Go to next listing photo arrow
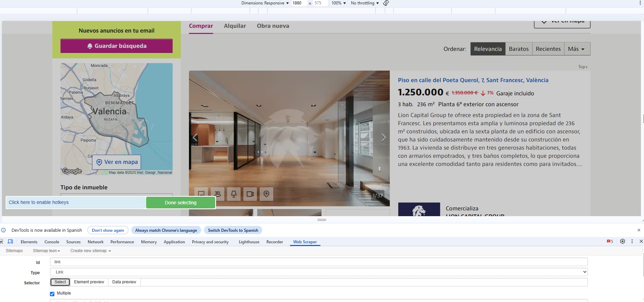Image resolution: width=644 pixels, height=302 pixels. click(383, 138)
